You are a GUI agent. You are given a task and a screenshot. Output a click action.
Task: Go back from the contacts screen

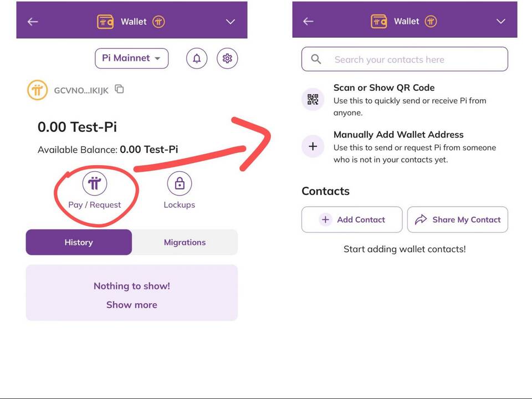click(x=309, y=22)
